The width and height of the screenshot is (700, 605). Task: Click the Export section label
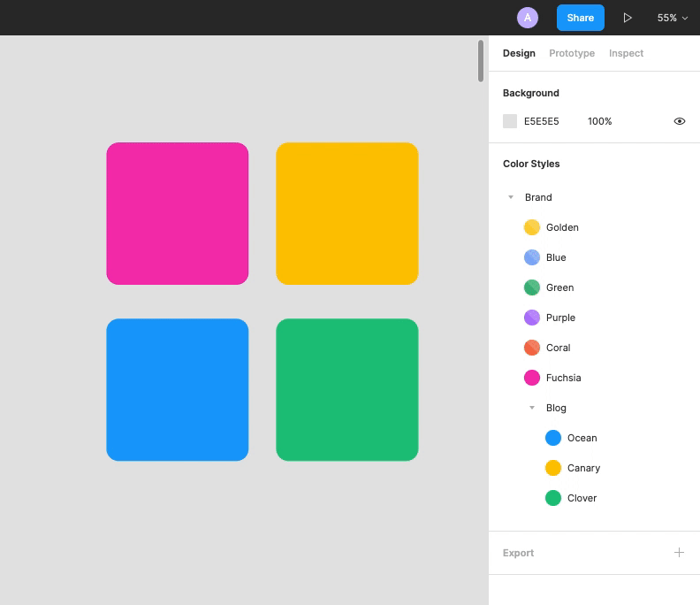(x=518, y=553)
